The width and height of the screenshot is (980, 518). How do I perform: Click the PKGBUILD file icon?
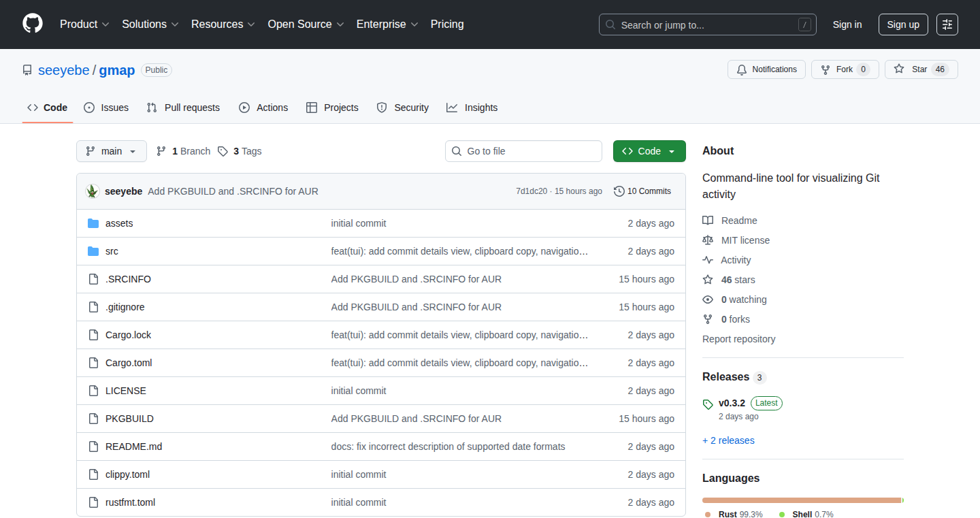[93, 419]
